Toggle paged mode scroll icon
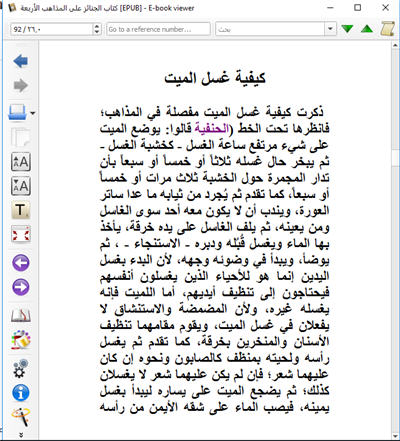The width and height of the screenshot is (400, 441). tap(387, 29)
